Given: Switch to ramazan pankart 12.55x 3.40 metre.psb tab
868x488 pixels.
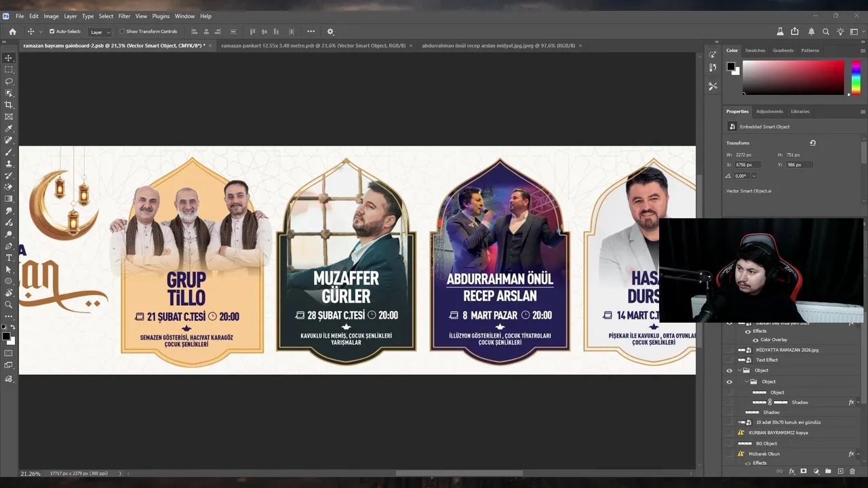Looking at the screenshot, I should tap(313, 45).
